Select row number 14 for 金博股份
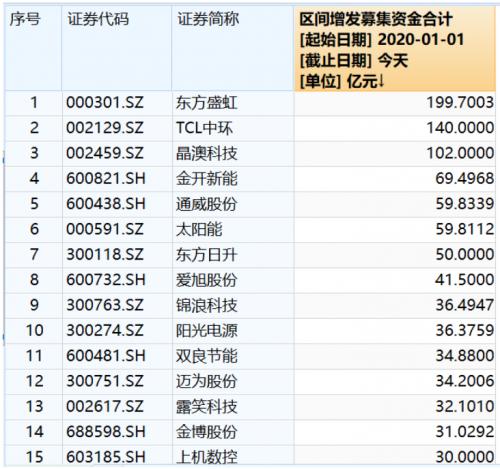Viewport: 500px width, 469px height. (x=34, y=432)
